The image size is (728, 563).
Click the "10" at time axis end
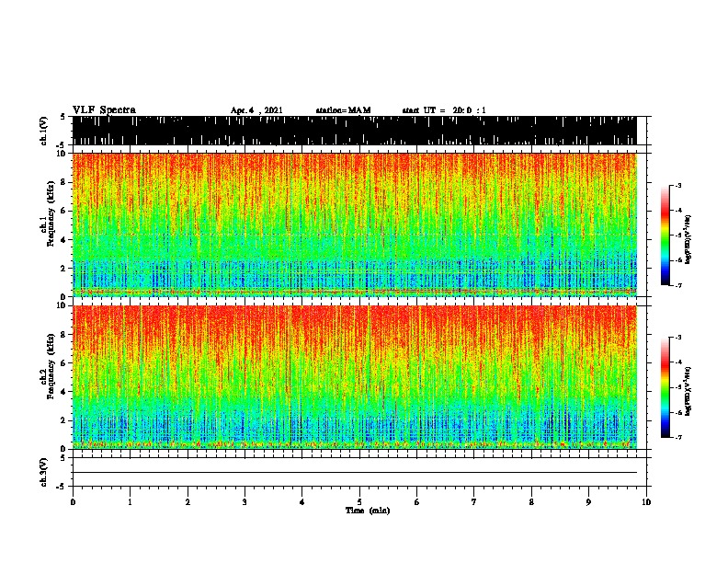pos(646,501)
